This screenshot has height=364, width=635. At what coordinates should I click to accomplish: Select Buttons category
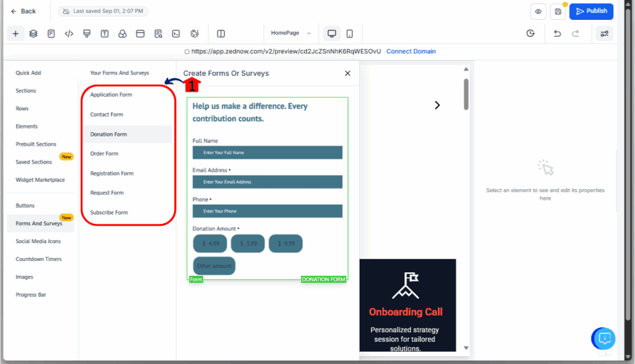tap(25, 206)
